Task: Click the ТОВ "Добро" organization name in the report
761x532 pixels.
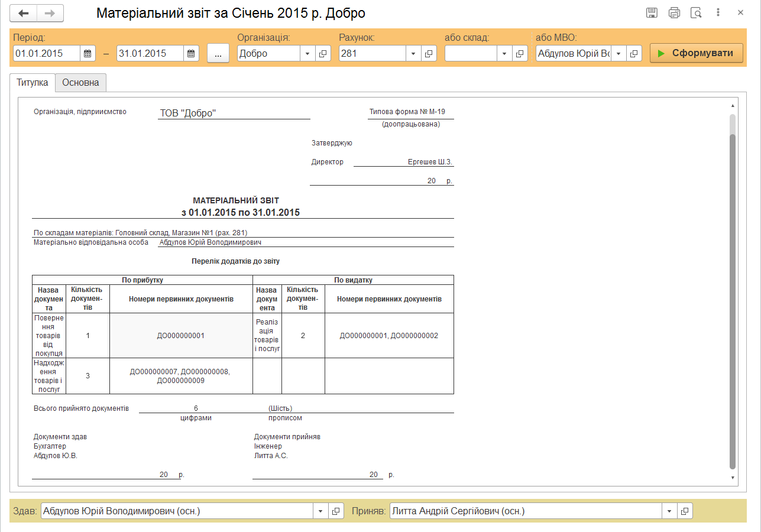Action: point(188,113)
